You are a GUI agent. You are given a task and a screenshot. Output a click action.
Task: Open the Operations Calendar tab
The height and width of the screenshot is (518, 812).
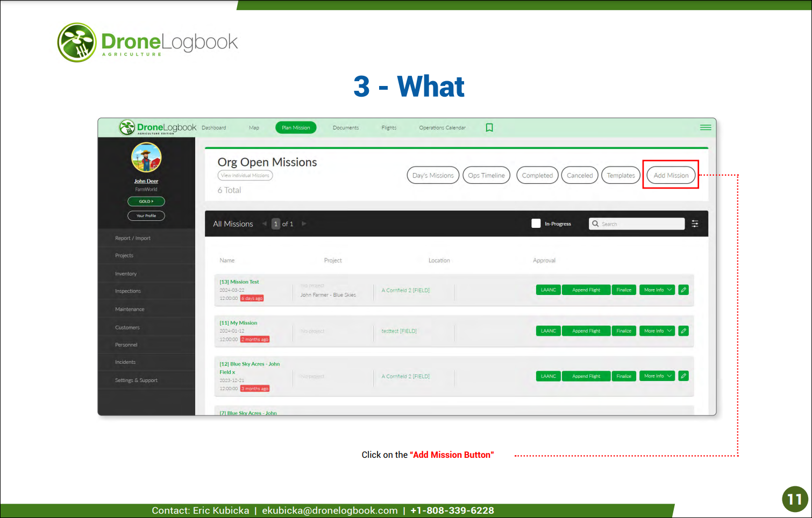(x=443, y=128)
